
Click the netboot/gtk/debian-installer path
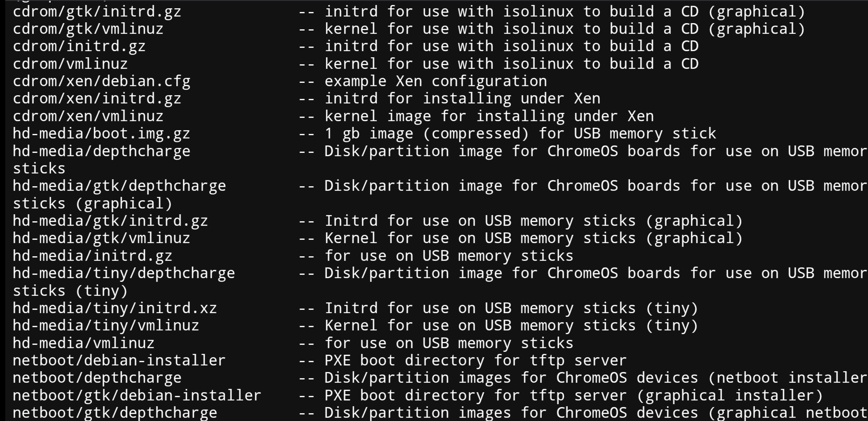(137, 395)
